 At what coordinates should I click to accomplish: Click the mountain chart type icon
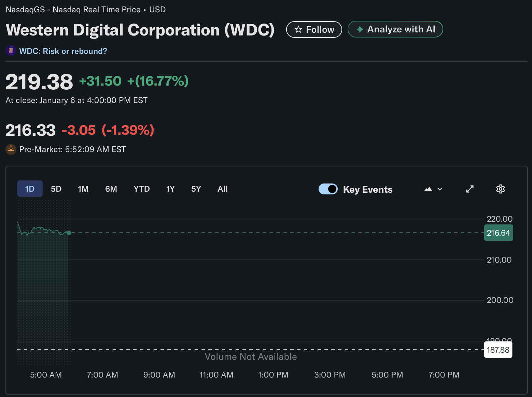point(428,189)
